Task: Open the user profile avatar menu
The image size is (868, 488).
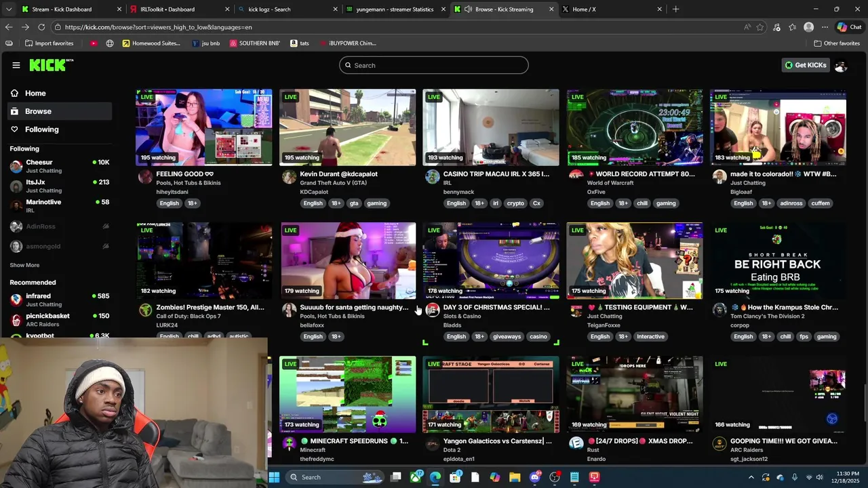Action: (x=841, y=66)
